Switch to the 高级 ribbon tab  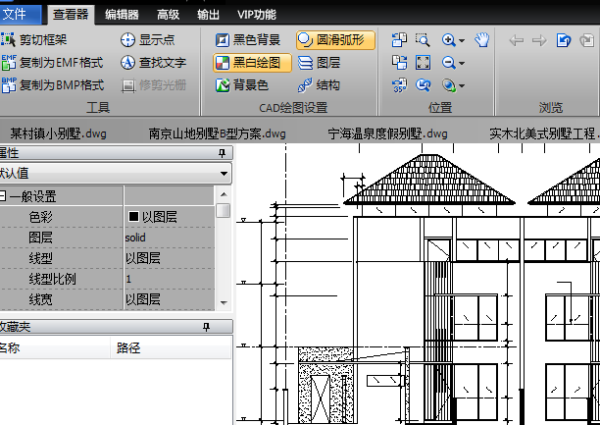[168, 15]
